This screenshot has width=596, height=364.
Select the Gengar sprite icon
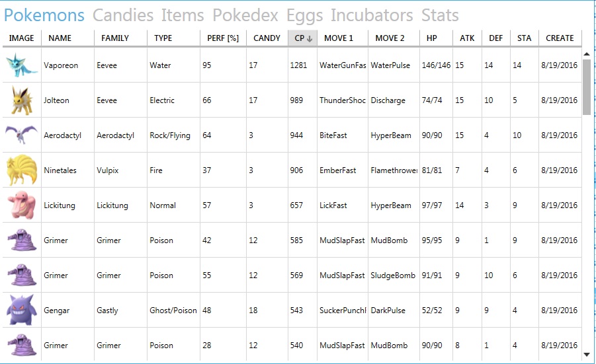tap(21, 310)
